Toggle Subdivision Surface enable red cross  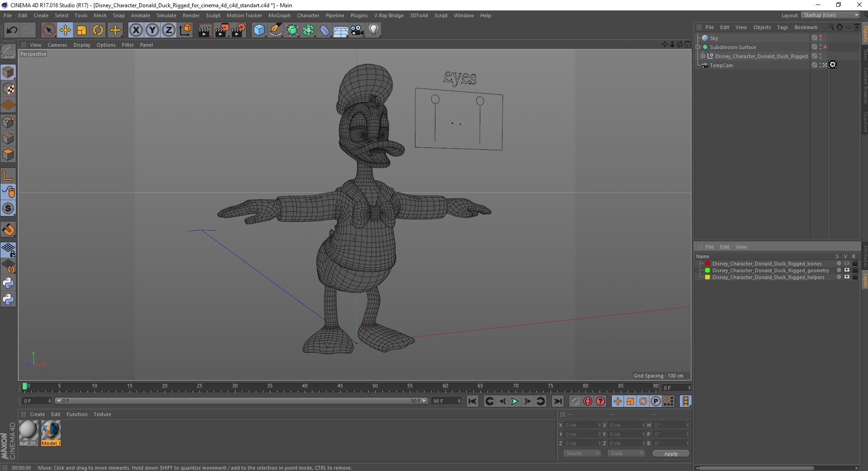(x=825, y=47)
